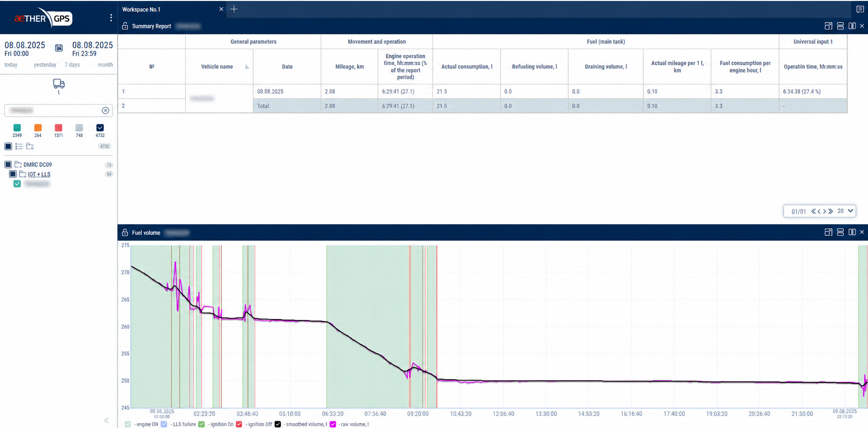
Task: Collapse the left sidebar panel
Action: point(106,420)
